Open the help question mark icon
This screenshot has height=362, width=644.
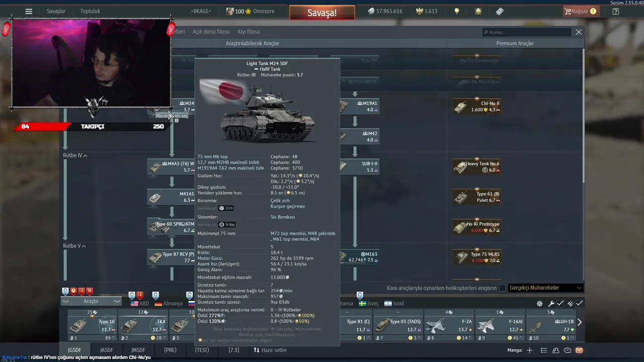616,11
